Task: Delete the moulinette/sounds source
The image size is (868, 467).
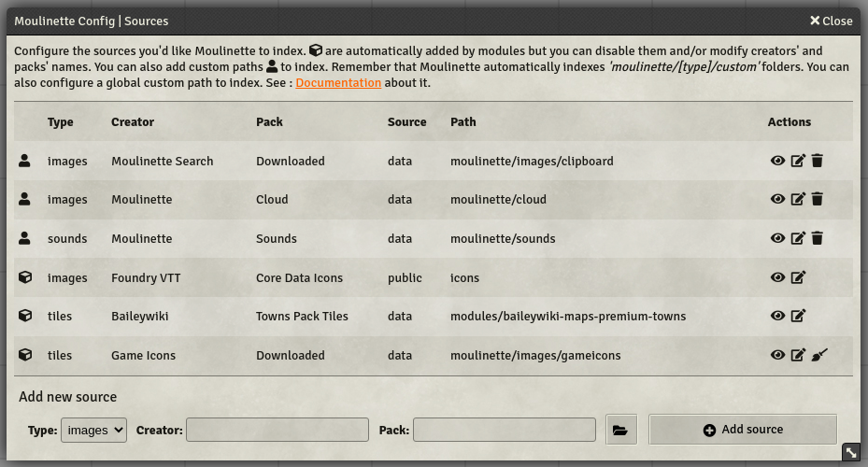Action: pos(817,238)
